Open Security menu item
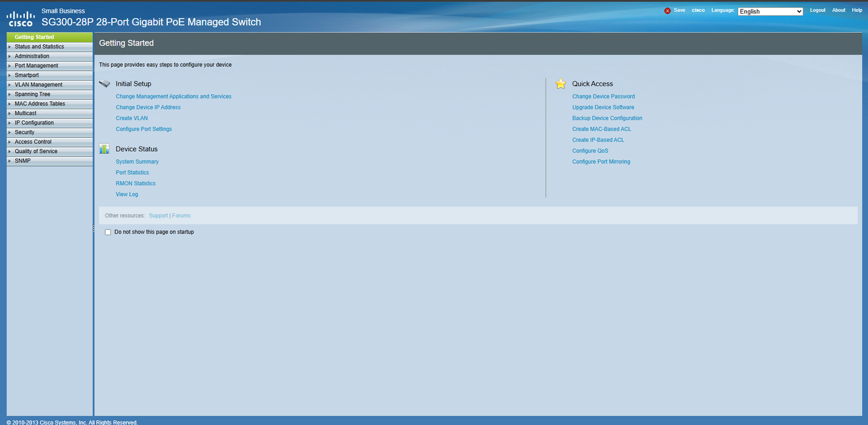The width and height of the screenshot is (868, 425). coord(50,132)
